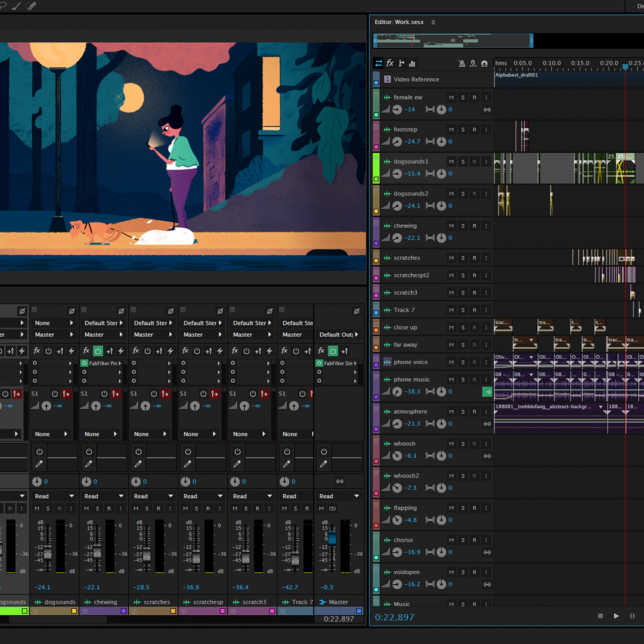
Task: Solo the footstep track
Action: pyautogui.click(x=463, y=130)
